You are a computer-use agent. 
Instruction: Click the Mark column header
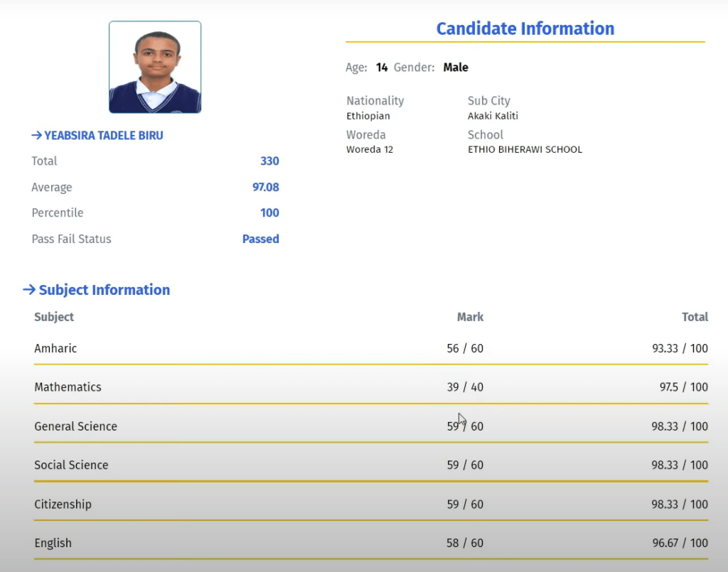(x=470, y=317)
